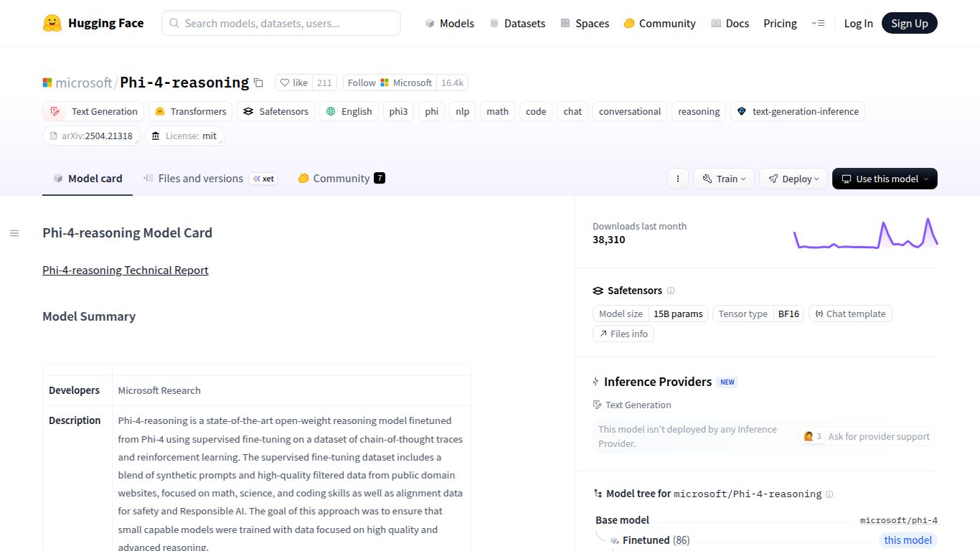Screen dimensions: 980x551
Task: Click the Hugging Face logo icon
Action: (x=52, y=23)
